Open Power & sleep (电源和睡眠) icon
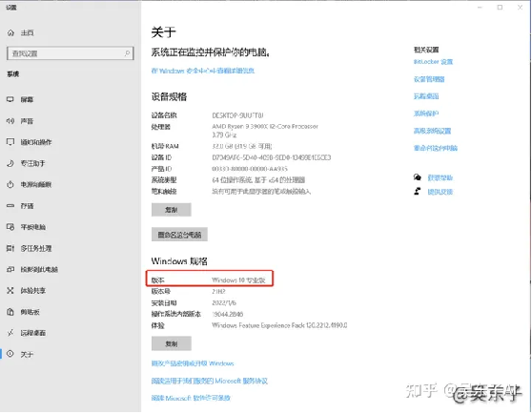Image resolution: width=532 pixels, height=414 pixels. (x=10, y=184)
